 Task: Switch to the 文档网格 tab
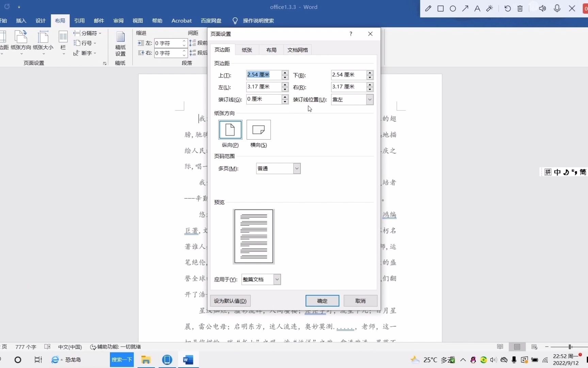click(298, 50)
